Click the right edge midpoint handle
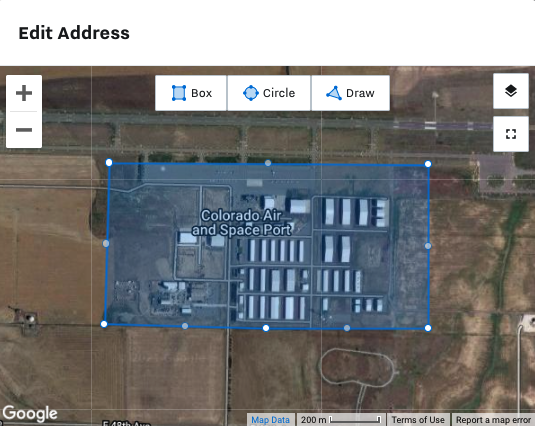The height and width of the screenshot is (427, 535). pyautogui.click(x=428, y=246)
